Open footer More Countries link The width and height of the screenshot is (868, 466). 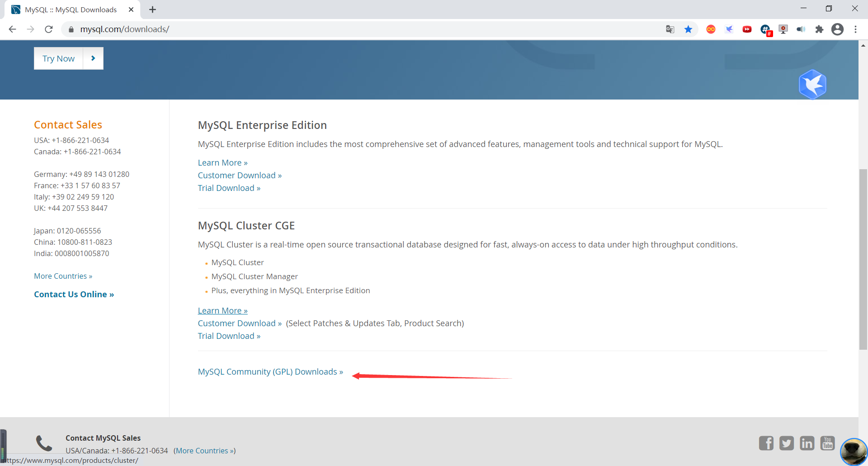(x=204, y=451)
